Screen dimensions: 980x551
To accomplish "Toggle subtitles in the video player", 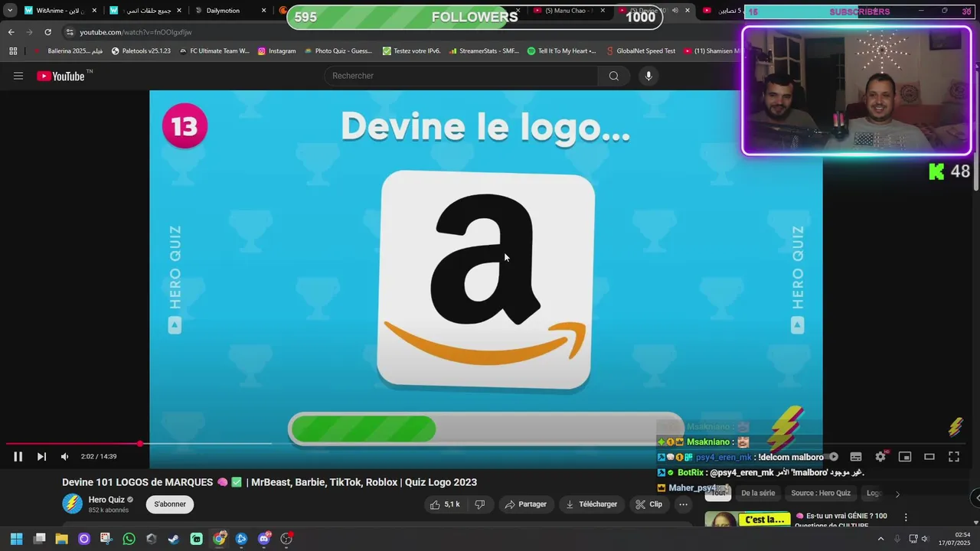I will click(x=856, y=457).
